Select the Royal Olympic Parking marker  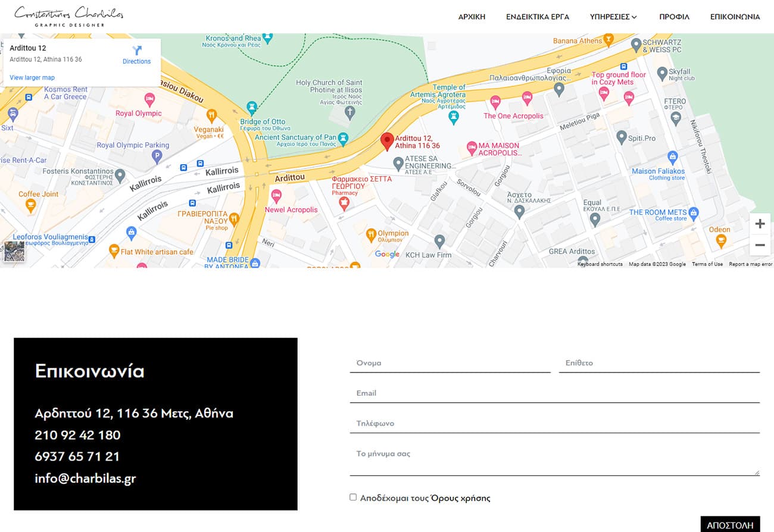pos(157,157)
